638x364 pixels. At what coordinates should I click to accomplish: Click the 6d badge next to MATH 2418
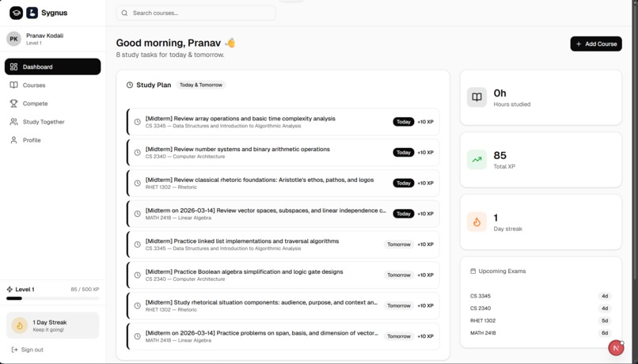tap(605, 332)
